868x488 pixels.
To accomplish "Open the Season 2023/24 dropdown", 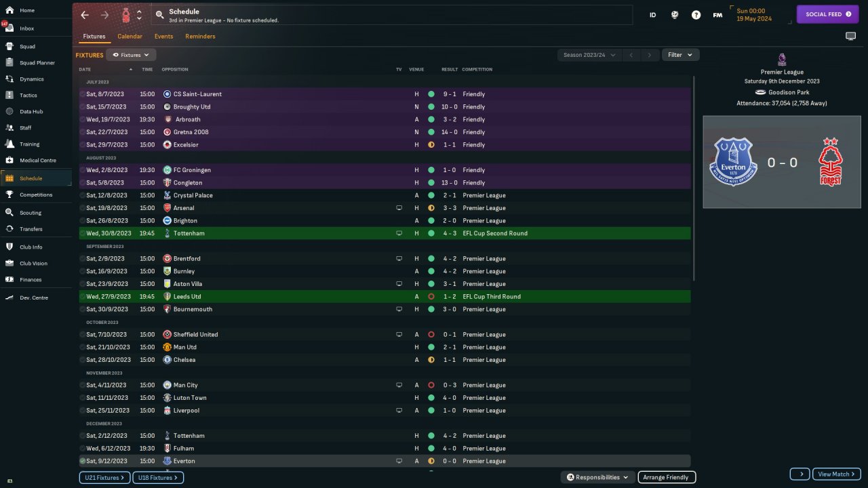I will click(x=589, y=55).
